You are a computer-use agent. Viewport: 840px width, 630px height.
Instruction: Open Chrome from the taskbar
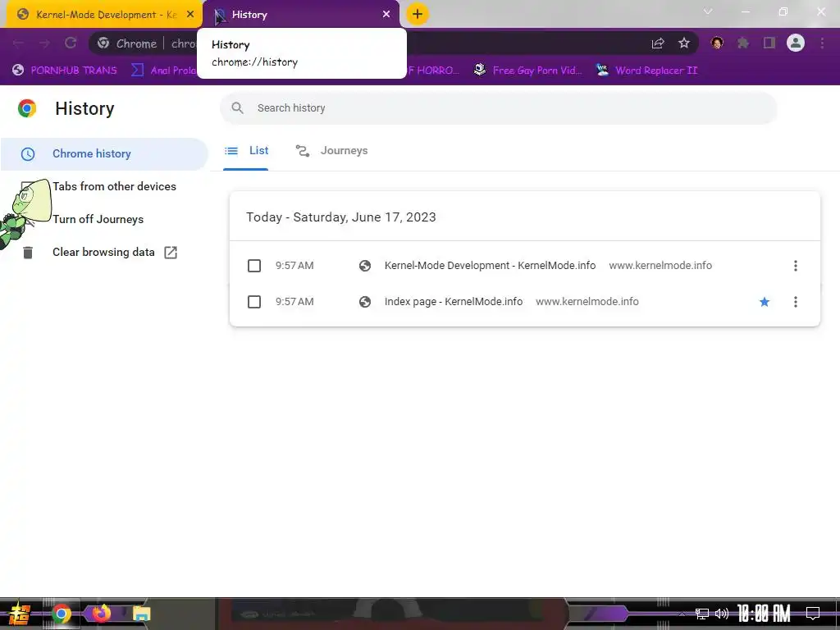pyautogui.click(x=61, y=614)
